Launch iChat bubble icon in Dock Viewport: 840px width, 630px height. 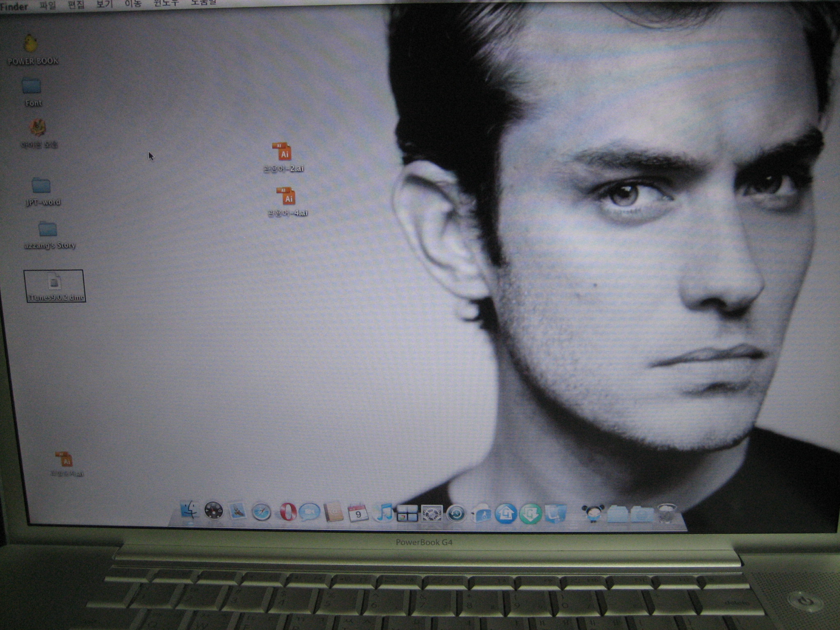[309, 512]
